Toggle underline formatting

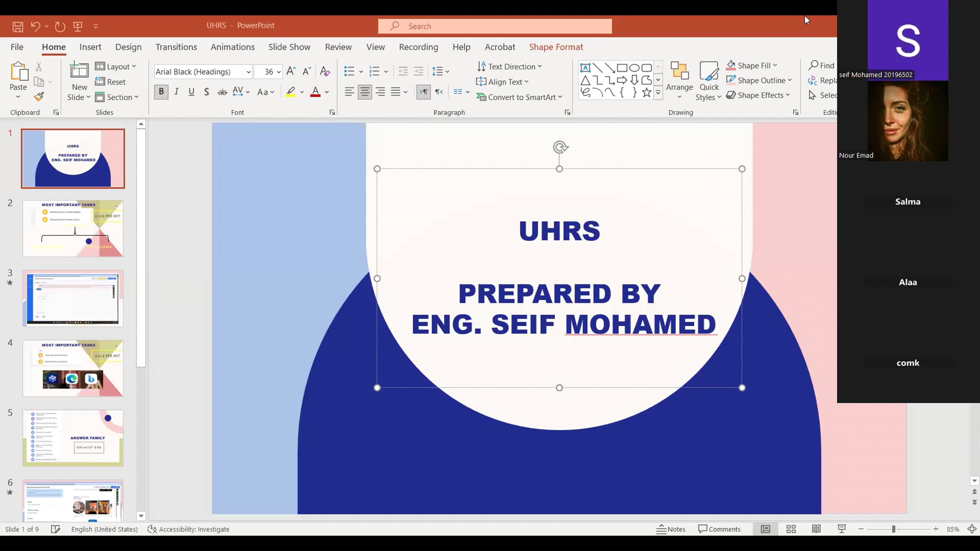coord(191,92)
